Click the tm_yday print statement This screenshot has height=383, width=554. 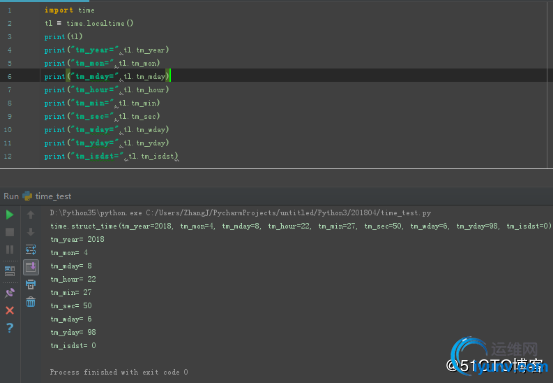pyautogui.click(x=107, y=143)
